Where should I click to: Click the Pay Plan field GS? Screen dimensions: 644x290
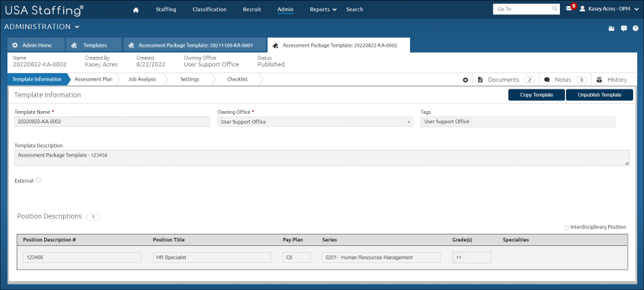tap(296, 257)
